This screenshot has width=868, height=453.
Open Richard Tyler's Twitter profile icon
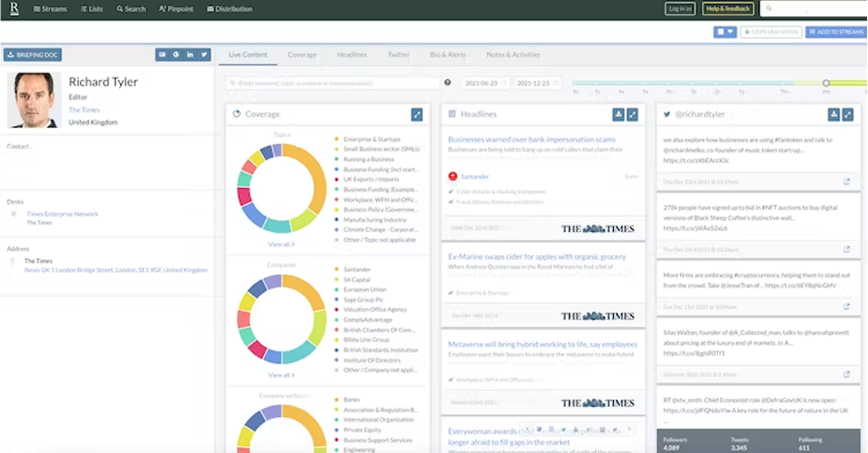click(204, 55)
